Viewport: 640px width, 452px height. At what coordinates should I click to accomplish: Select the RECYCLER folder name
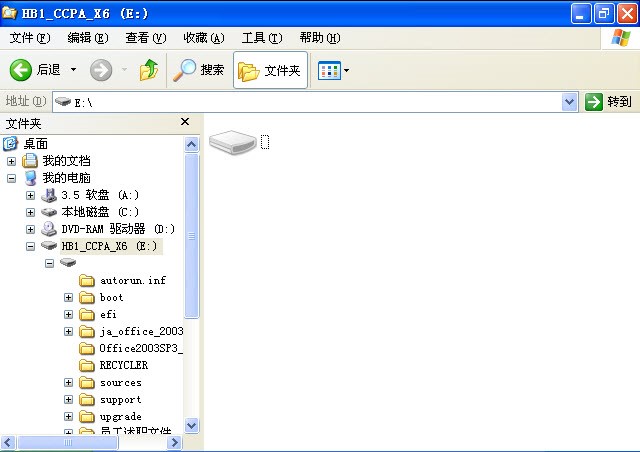click(124, 365)
